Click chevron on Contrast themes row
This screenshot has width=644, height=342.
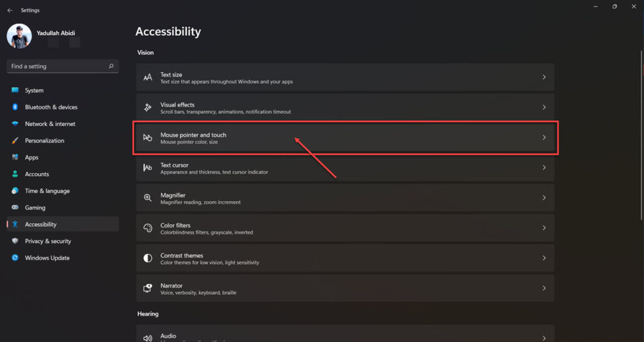tap(544, 258)
